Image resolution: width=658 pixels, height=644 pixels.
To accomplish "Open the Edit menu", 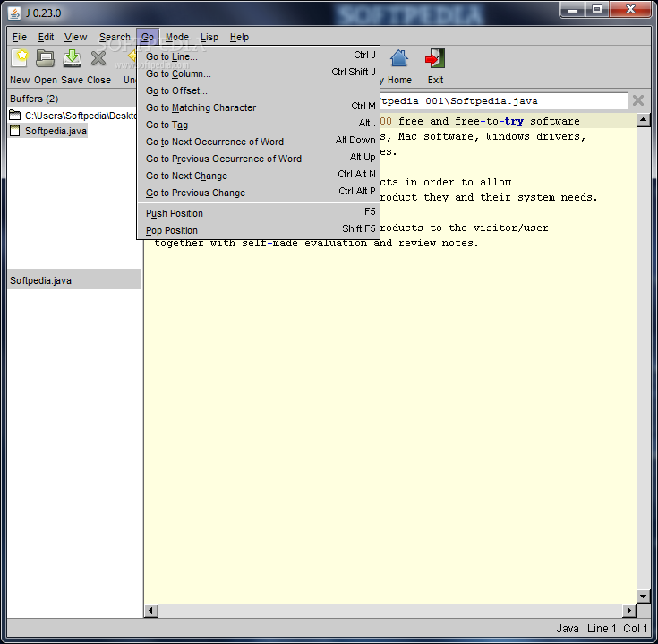I will [x=46, y=37].
